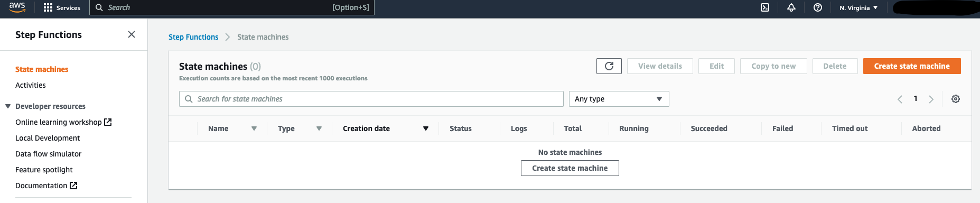This screenshot has width=980, height=203.
Task: Open table preferences gear icon
Action: point(956,99)
